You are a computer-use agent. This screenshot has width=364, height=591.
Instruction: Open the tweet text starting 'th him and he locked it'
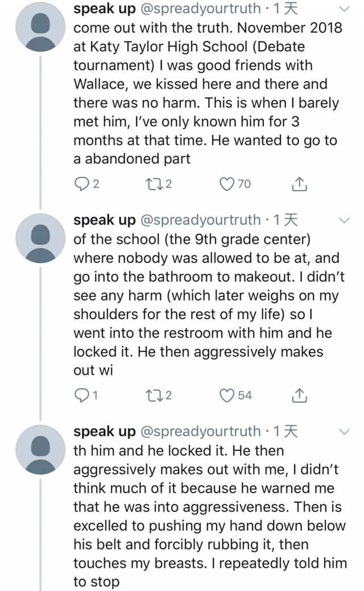(210, 516)
